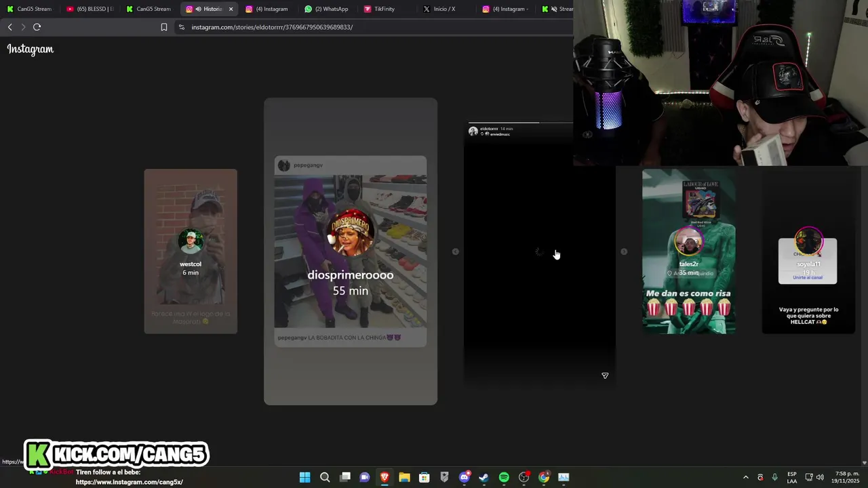Open the soyela11 story thumbnail
The image size is (868, 488).
pos(808,251)
